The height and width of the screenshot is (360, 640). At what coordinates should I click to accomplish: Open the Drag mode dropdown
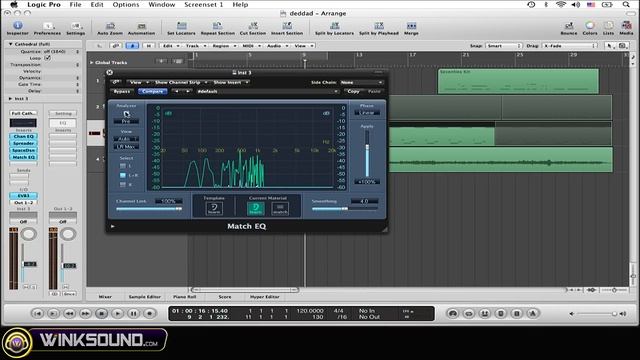(570, 46)
